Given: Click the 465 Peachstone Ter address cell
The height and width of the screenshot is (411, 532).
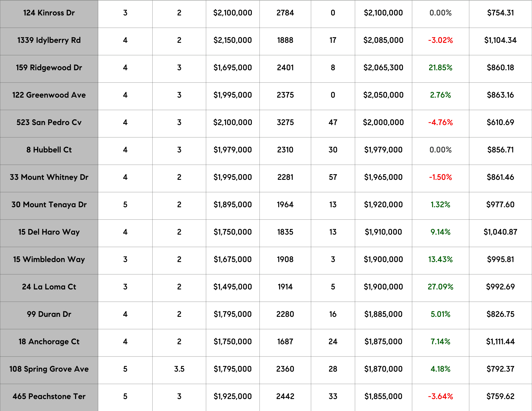Looking at the screenshot, I should pyautogui.click(x=49, y=396).
